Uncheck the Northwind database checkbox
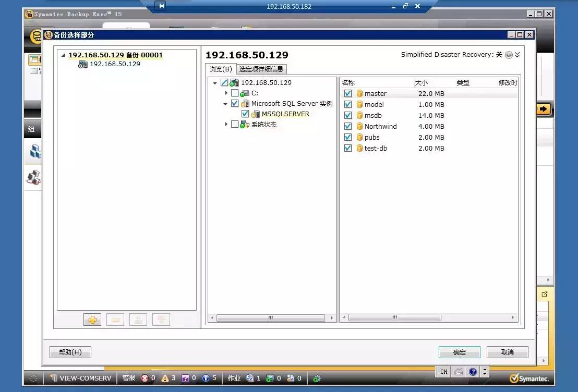This screenshot has width=578, height=392. [x=347, y=126]
